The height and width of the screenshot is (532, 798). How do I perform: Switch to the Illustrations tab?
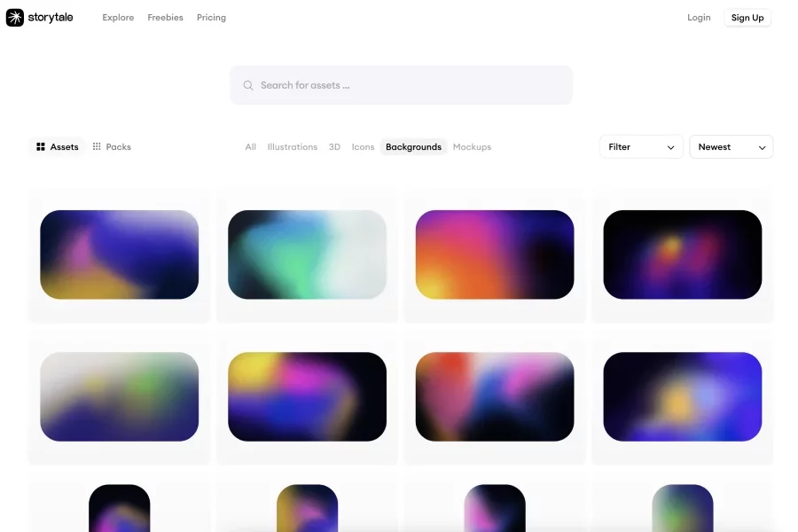tap(292, 147)
